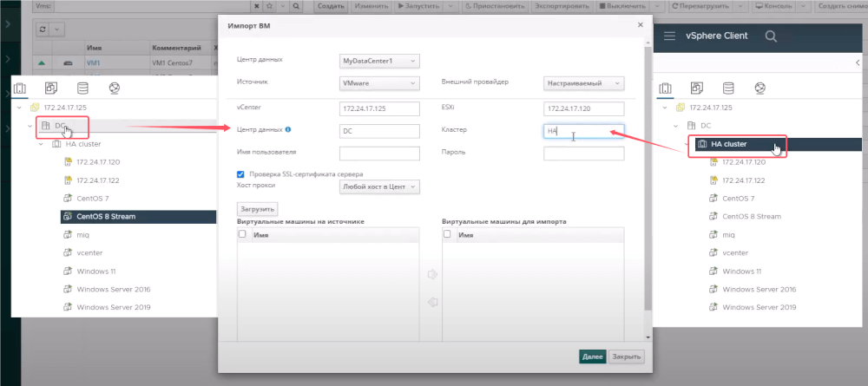Select DC datacenter in left vSphere tree
Image resolution: width=868 pixels, height=386 pixels.
coord(60,126)
